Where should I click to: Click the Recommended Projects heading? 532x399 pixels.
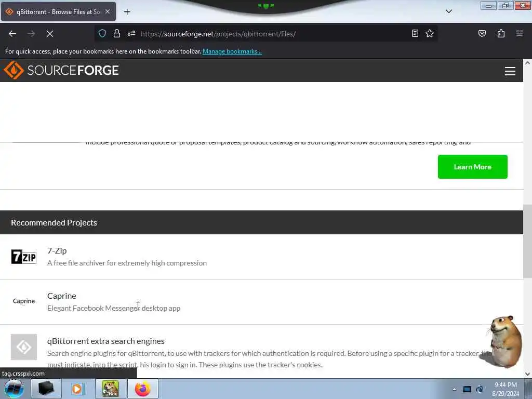pos(54,222)
